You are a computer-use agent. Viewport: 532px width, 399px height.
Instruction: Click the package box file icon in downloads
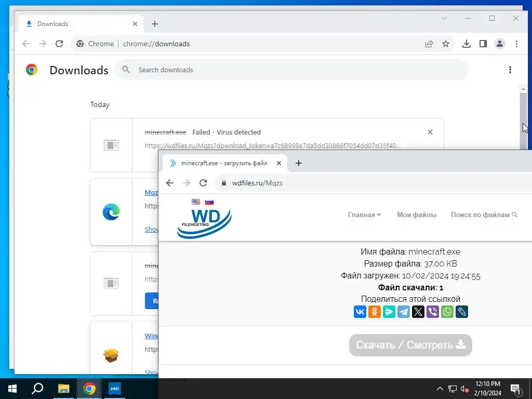pyautogui.click(x=111, y=355)
